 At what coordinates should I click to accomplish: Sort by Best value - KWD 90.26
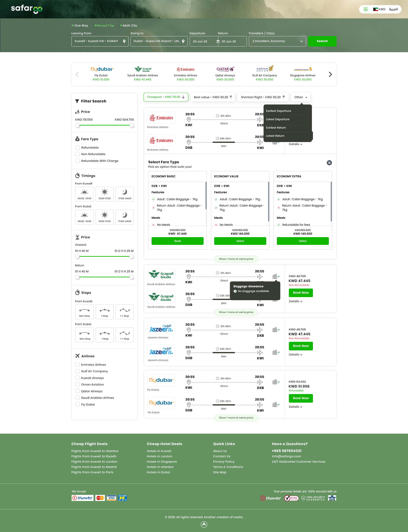pyautogui.click(x=213, y=97)
